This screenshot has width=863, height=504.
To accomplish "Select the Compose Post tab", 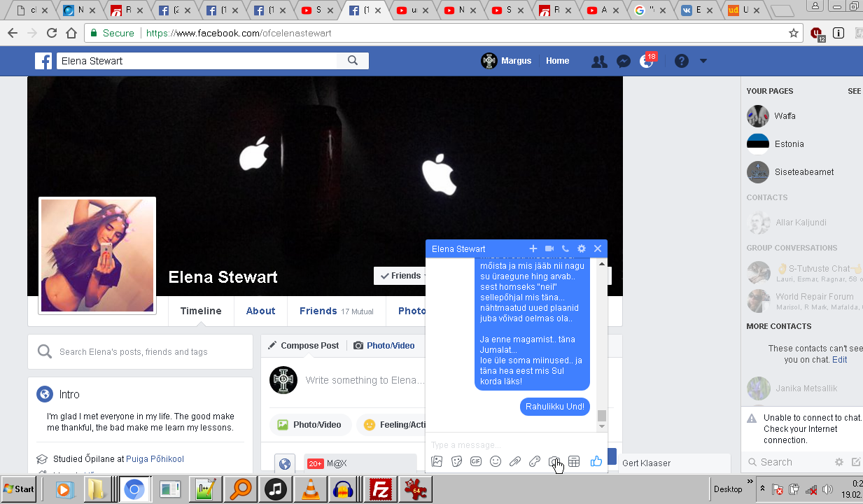I will [x=303, y=345].
